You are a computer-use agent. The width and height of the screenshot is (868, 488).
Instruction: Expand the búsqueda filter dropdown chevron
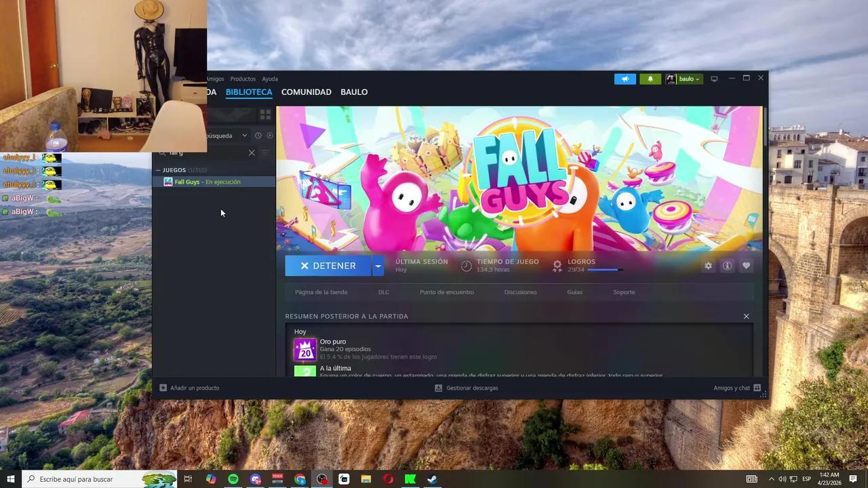(245, 136)
